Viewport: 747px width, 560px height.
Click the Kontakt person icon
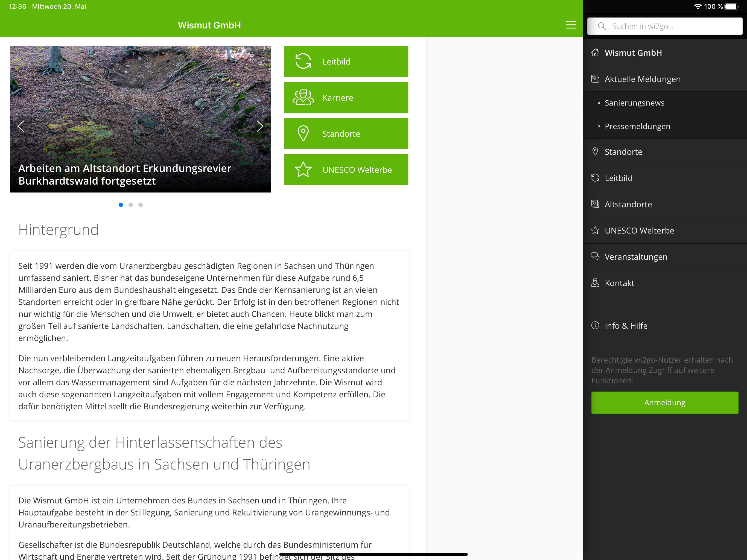(595, 283)
